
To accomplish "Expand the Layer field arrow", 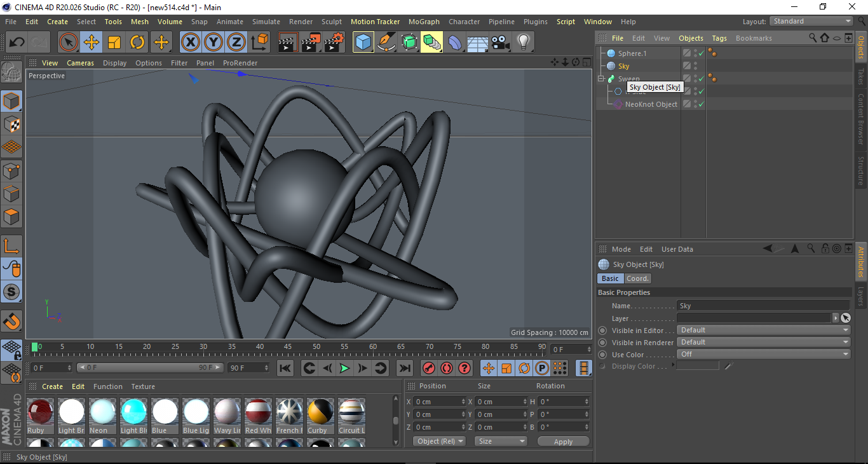I will point(835,318).
